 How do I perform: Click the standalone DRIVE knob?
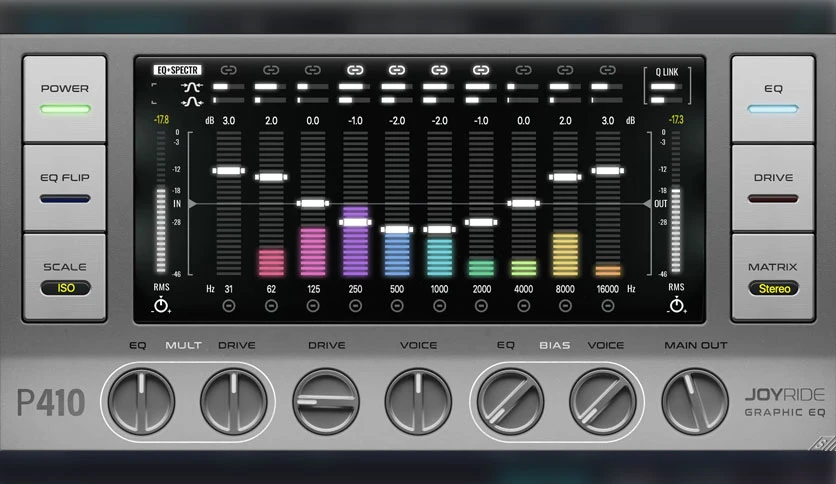point(326,402)
